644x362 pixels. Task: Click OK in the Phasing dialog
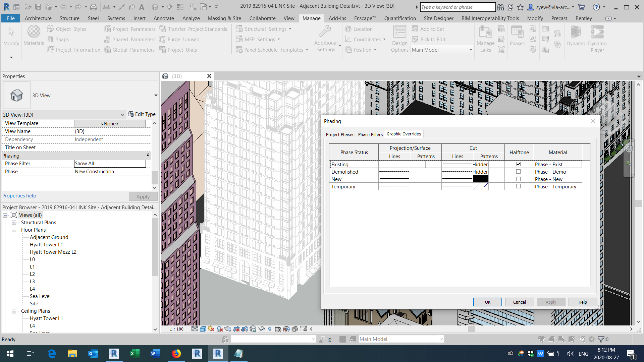(x=487, y=302)
